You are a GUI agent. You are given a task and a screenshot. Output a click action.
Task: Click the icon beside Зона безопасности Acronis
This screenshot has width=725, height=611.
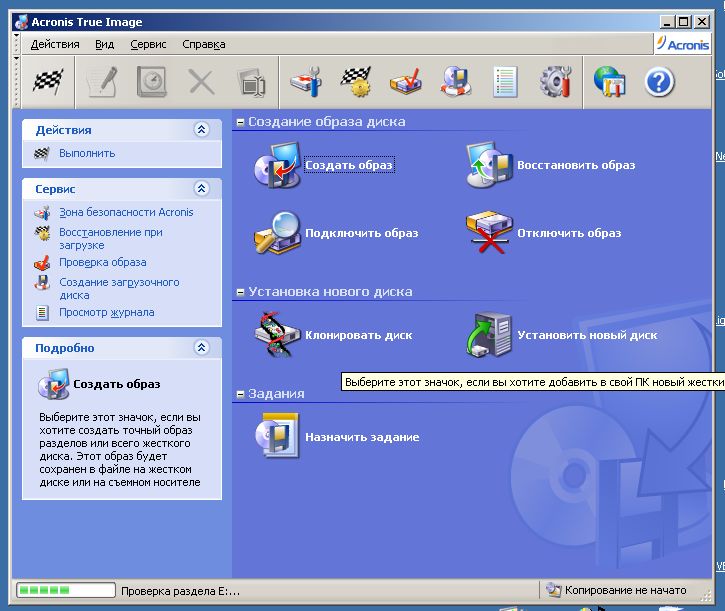42,213
